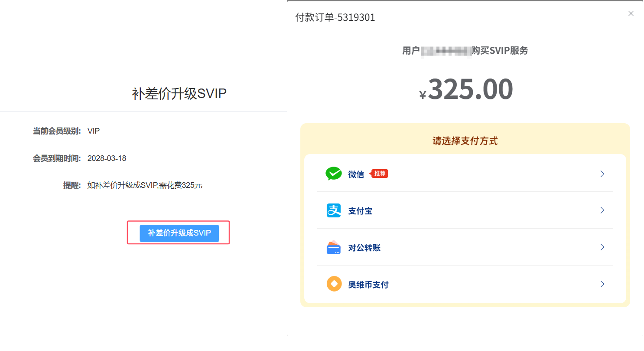The width and height of the screenshot is (644, 351).
Task: Select the 奥维币支付 option text
Action: coord(368,285)
